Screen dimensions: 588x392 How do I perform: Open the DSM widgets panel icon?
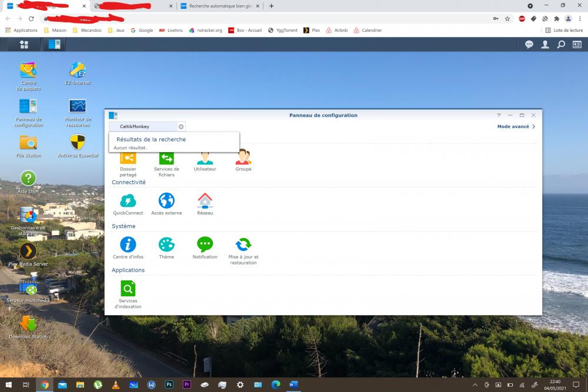(577, 45)
